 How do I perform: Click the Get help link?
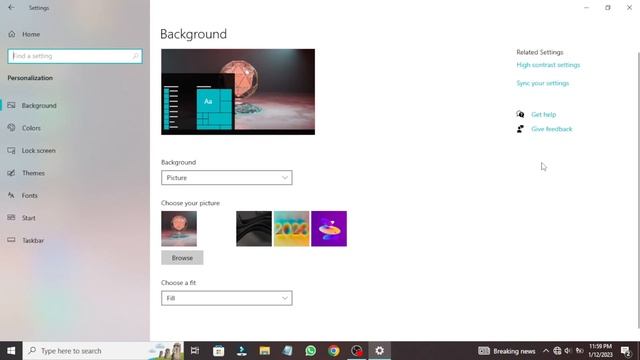tap(543, 115)
